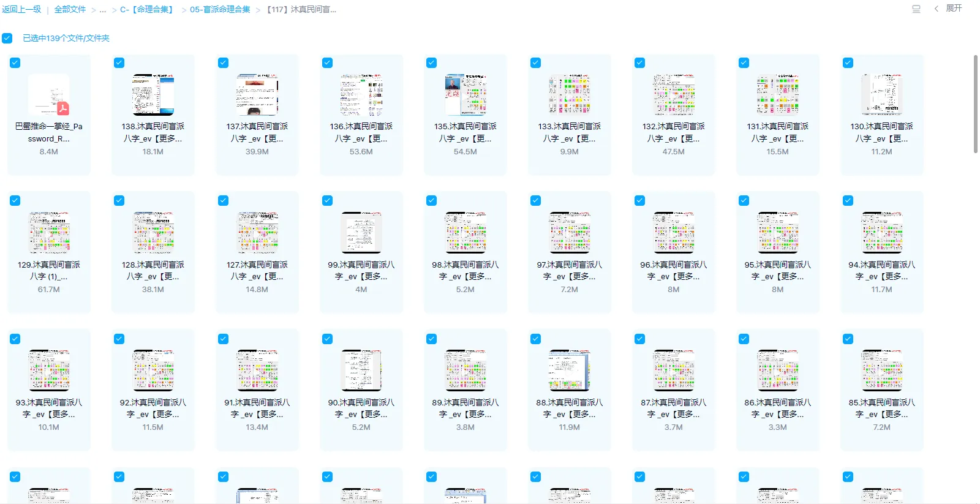
Task: Open thumbnail of file 85.沐真民间盲派八字
Action: pyautogui.click(x=882, y=370)
